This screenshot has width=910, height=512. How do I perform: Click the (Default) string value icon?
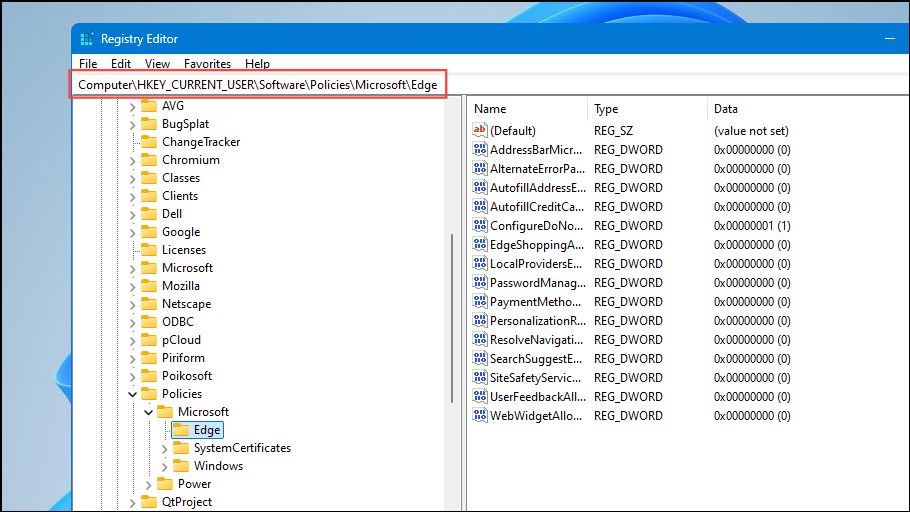(479, 130)
